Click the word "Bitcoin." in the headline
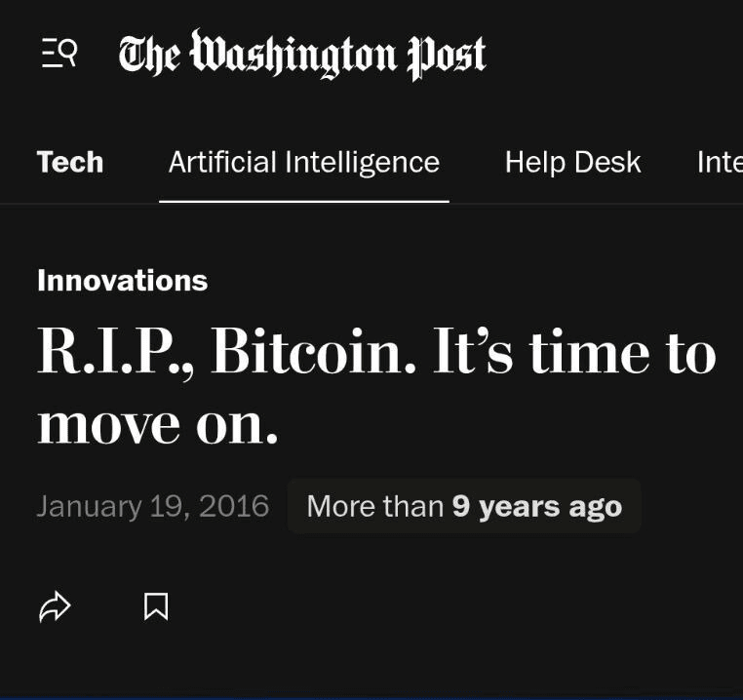 pos(313,351)
